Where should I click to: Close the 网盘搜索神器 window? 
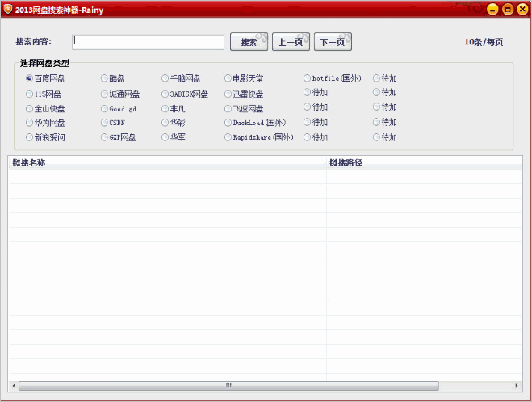(522, 9)
